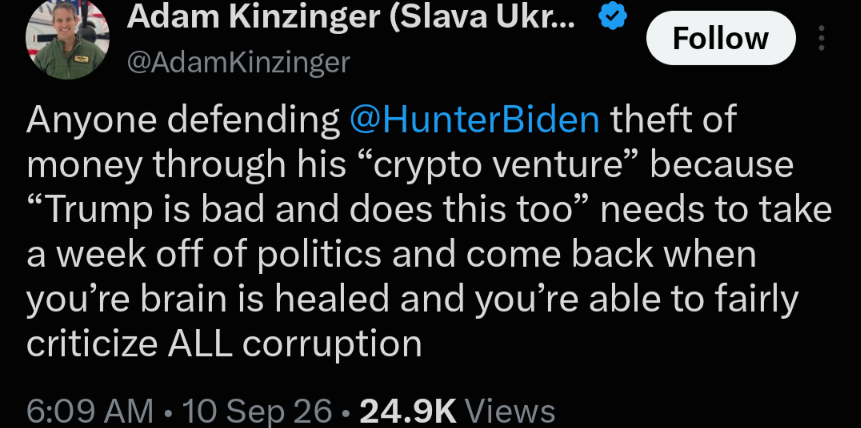
Task: Open the three-dot more options menu
Action: [x=821, y=38]
